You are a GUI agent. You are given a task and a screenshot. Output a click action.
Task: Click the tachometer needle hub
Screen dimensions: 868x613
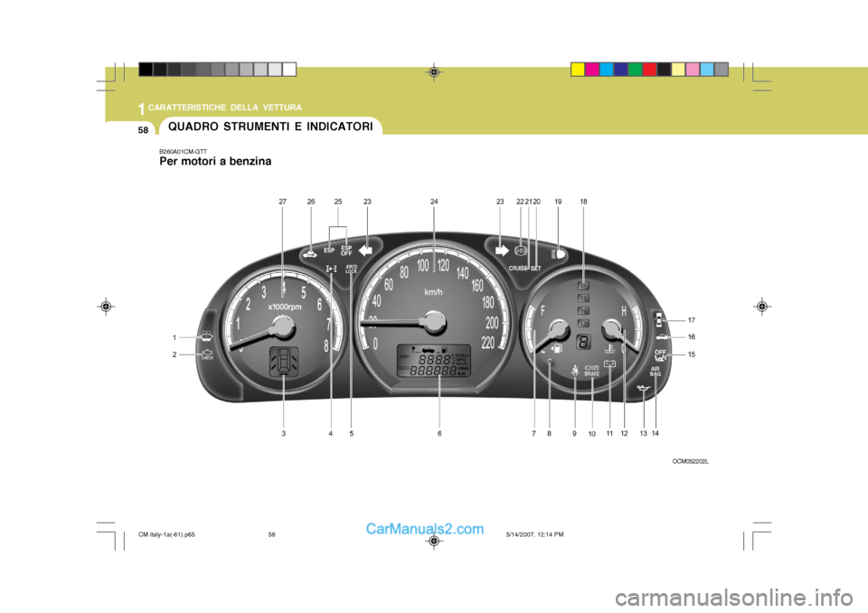click(283, 327)
